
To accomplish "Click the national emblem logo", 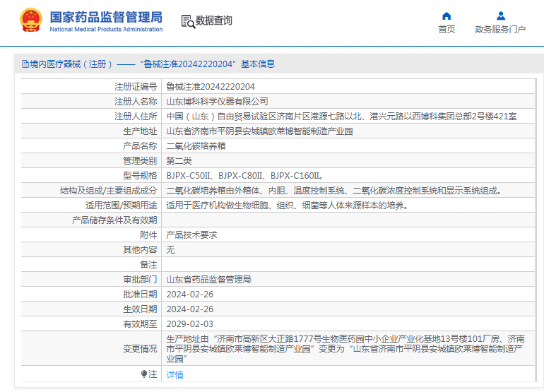I will [x=31, y=20].
